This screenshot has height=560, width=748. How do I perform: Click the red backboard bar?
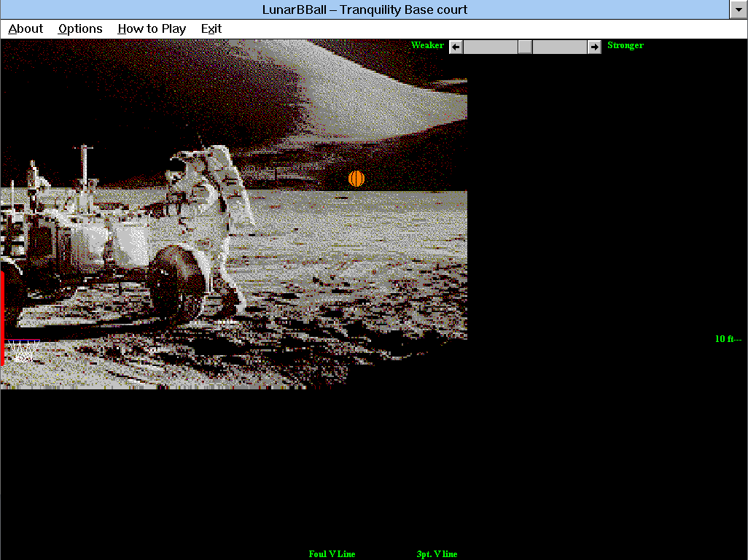(2, 318)
